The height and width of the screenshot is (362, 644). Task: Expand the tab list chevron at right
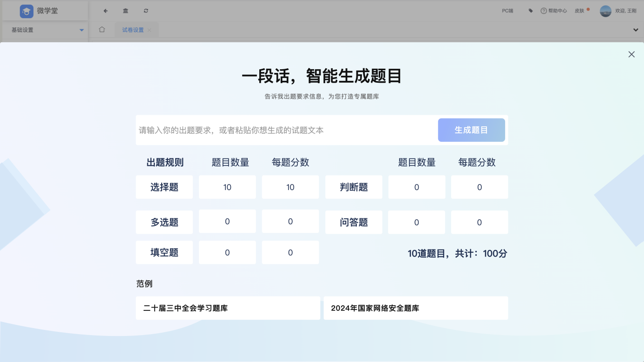pos(636,30)
